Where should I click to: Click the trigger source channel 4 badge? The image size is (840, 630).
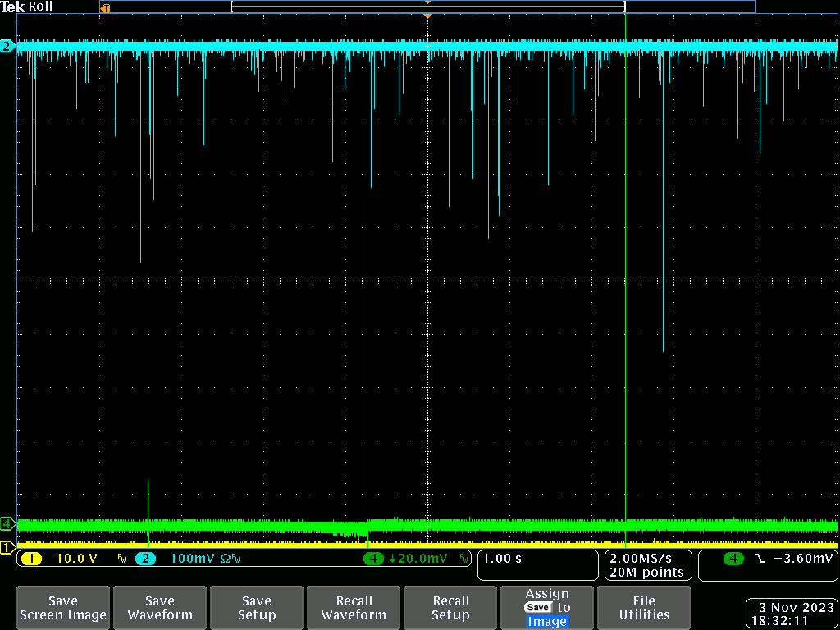tap(733, 559)
